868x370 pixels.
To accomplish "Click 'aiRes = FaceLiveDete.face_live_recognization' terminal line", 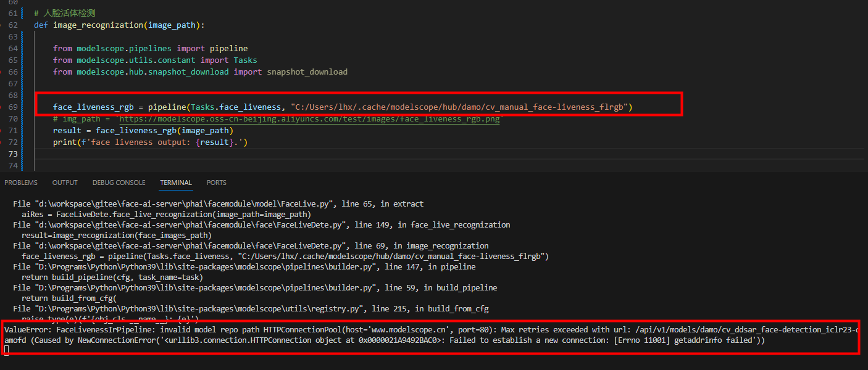I will tap(165, 214).
